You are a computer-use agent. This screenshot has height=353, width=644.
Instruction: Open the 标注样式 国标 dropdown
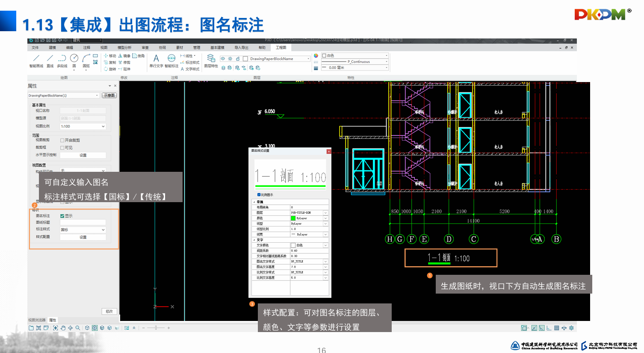coord(83,230)
